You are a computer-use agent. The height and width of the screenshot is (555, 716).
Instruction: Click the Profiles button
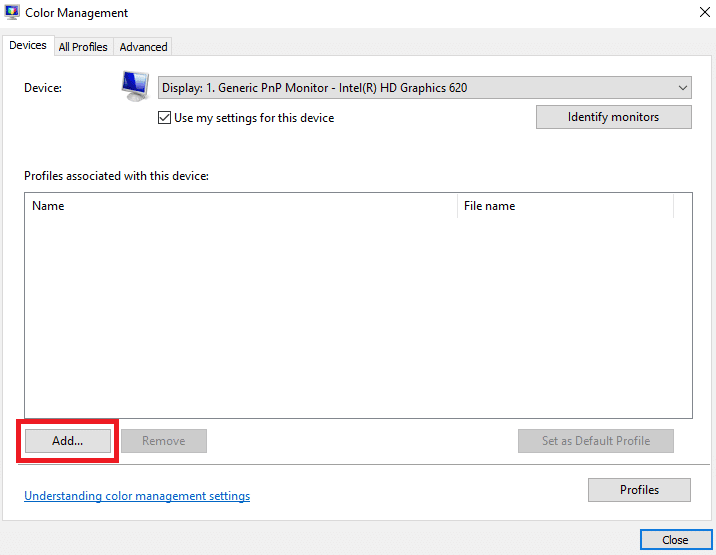(639, 490)
